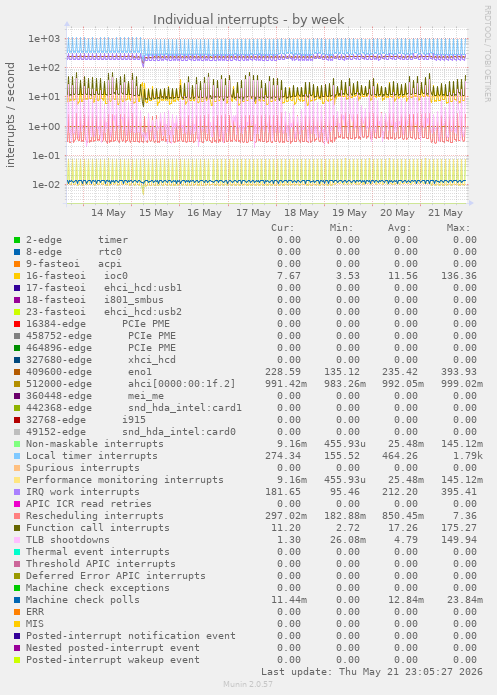The width and height of the screenshot is (497, 695).
Task: Click the magenta APIC ICR read retries swatch
Action: point(17,504)
